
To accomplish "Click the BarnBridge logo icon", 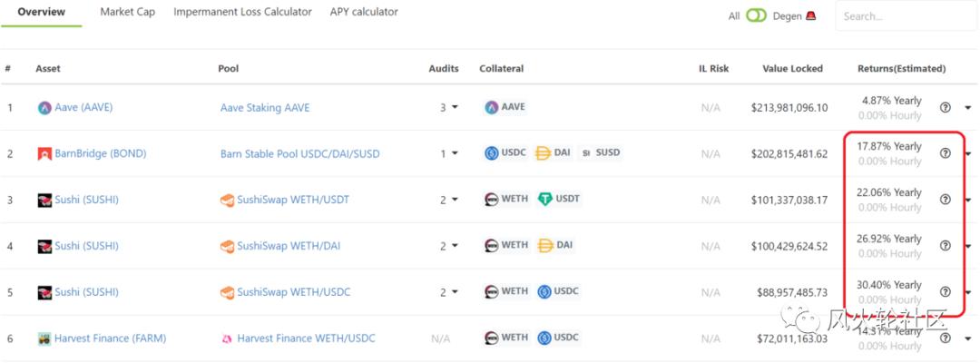I will coord(44,154).
